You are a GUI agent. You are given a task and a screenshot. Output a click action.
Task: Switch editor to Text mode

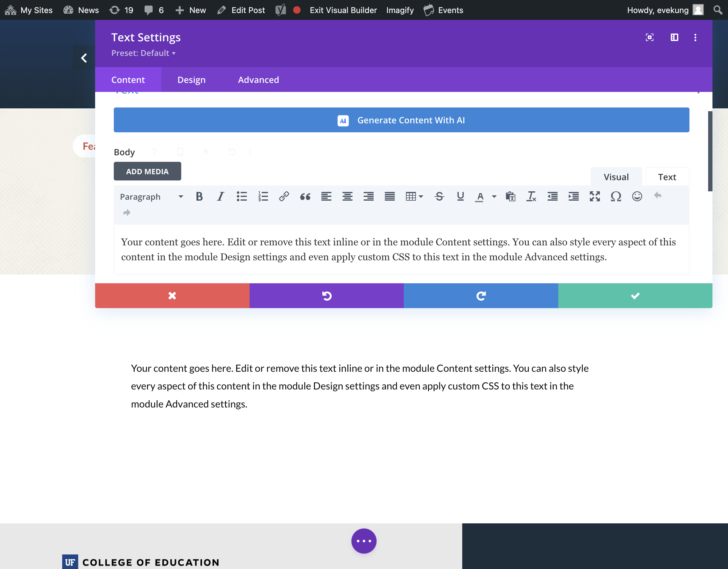click(667, 177)
